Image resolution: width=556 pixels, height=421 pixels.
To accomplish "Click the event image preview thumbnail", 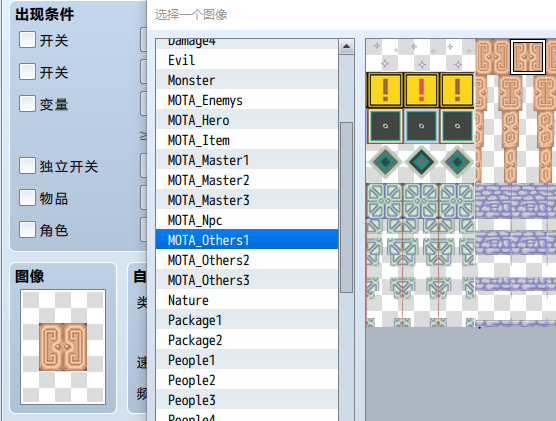I will [x=63, y=347].
